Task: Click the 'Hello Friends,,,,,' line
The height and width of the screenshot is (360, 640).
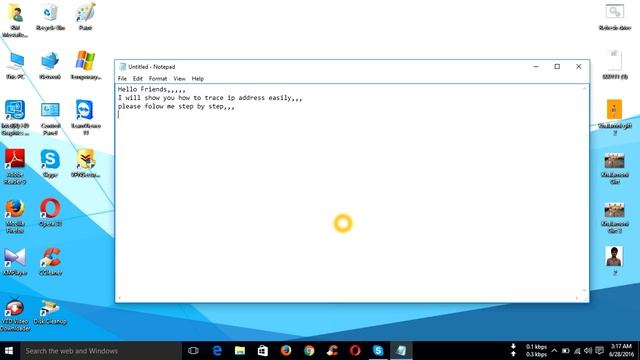Action: [151, 89]
